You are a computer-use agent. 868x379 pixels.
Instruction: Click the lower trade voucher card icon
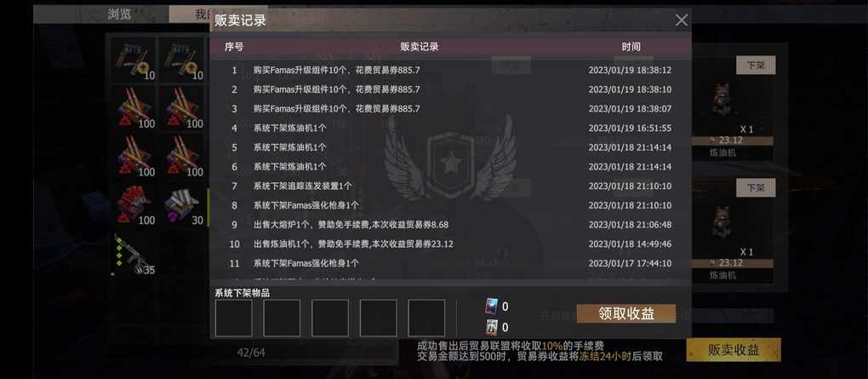click(492, 327)
